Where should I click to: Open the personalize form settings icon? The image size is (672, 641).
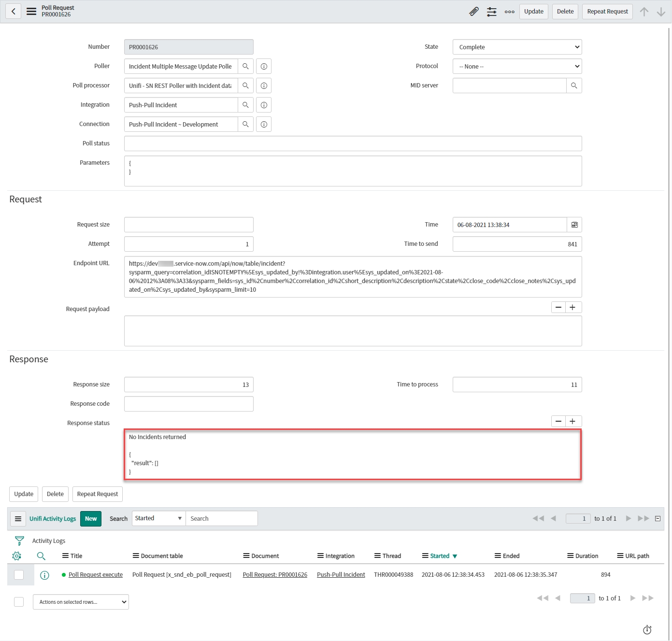(x=492, y=12)
